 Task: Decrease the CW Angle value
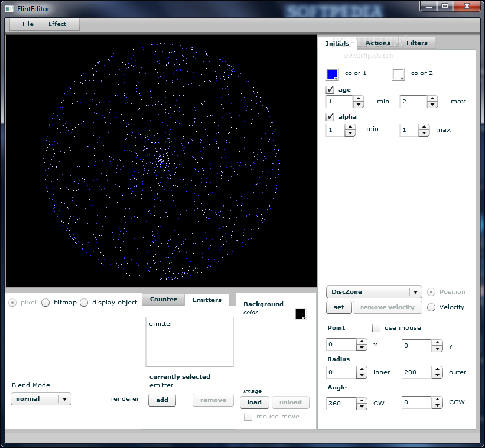(x=362, y=407)
